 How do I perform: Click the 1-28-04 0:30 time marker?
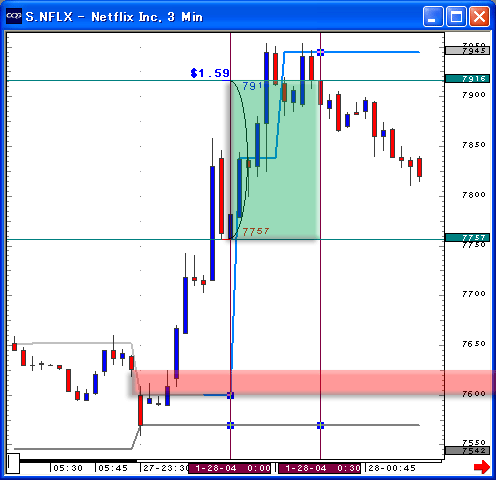pyautogui.click(x=320, y=468)
